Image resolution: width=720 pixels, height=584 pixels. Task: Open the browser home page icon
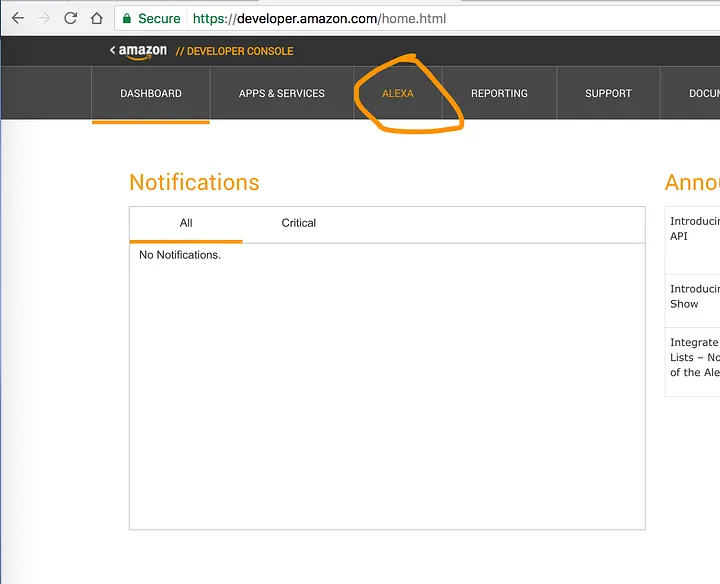pos(96,18)
